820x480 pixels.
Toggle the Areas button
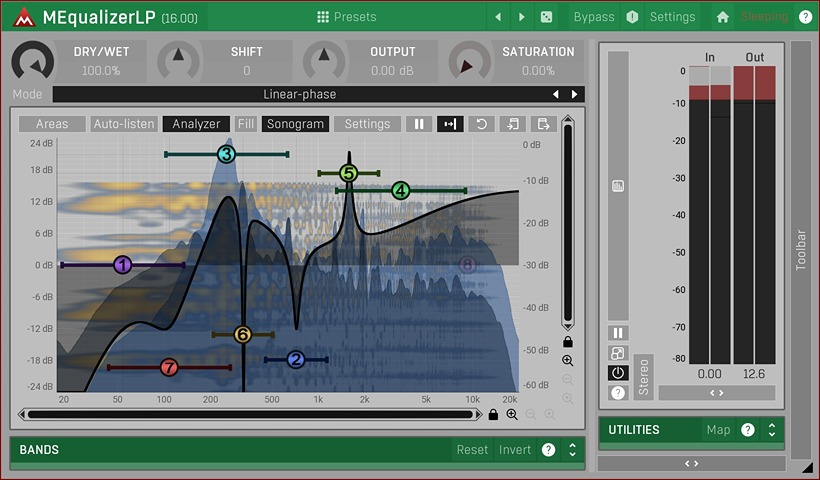point(52,124)
